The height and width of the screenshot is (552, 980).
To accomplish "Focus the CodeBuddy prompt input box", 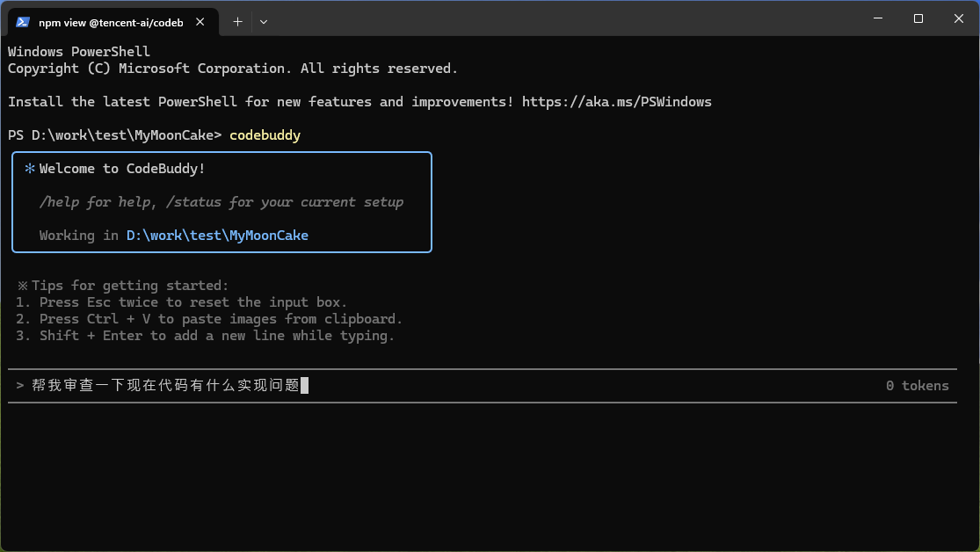I will [x=527, y=386].
